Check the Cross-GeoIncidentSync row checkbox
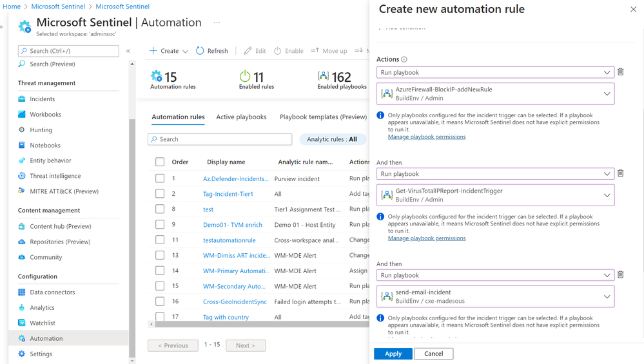This screenshot has height=364, width=644. [x=160, y=302]
